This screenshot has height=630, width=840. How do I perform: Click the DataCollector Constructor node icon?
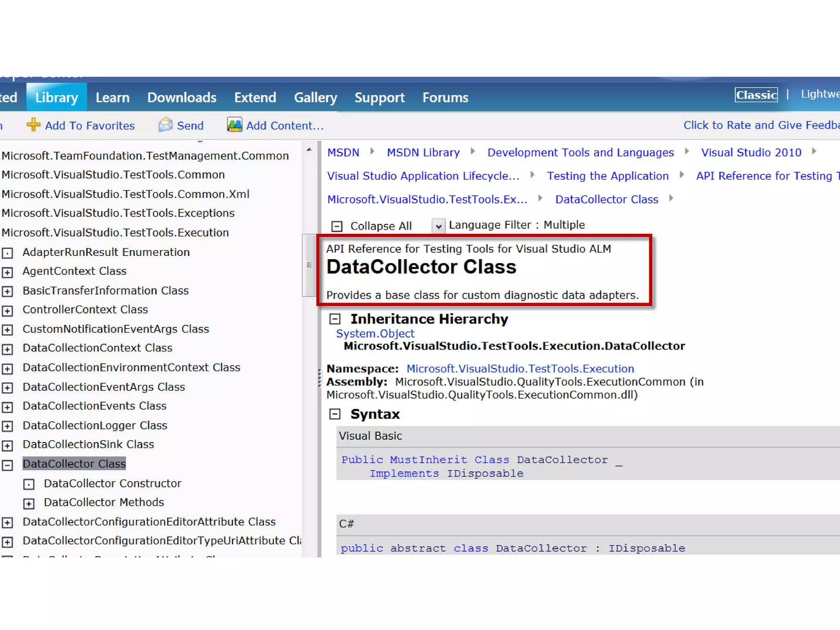(x=29, y=484)
